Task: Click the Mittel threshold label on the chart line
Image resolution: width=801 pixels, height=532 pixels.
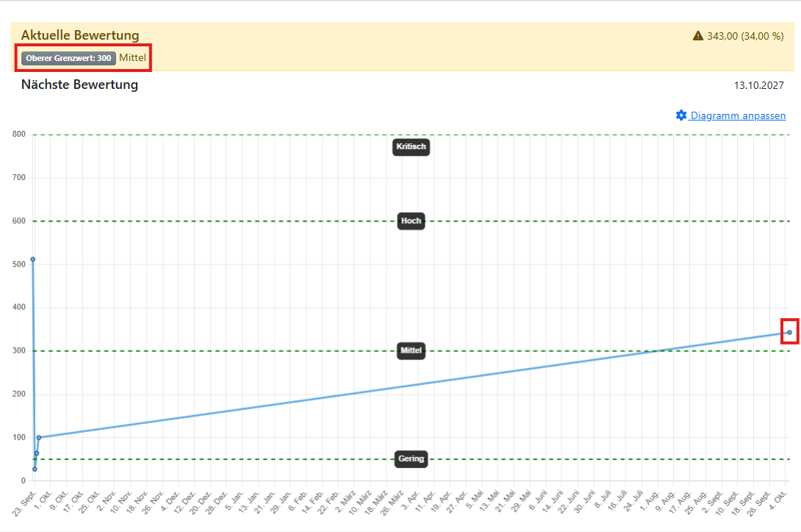Action: click(x=411, y=351)
